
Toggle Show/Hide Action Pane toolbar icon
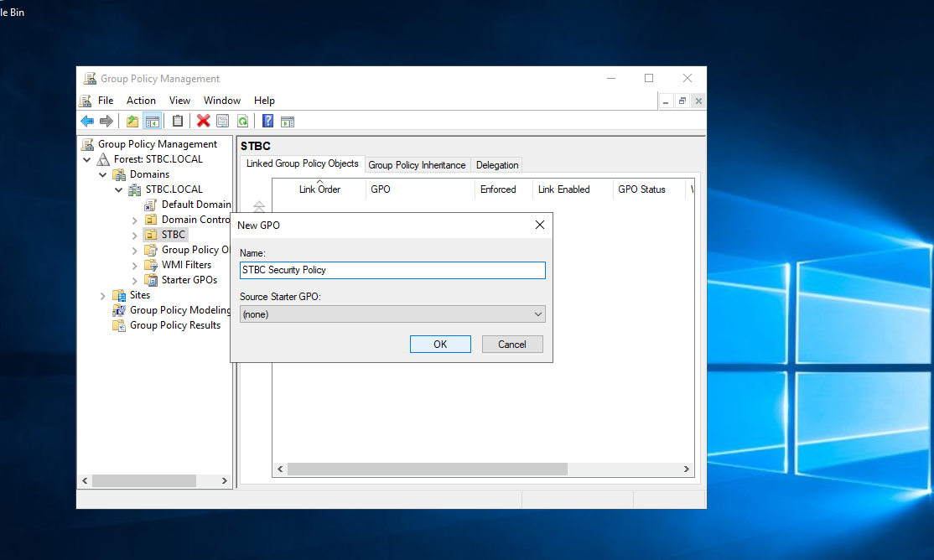[288, 122]
